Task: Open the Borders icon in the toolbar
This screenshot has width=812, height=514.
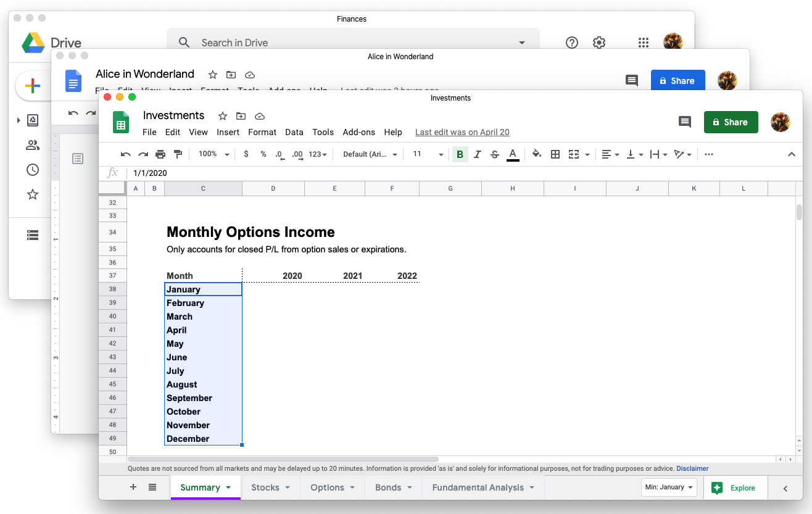Action: coord(555,154)
